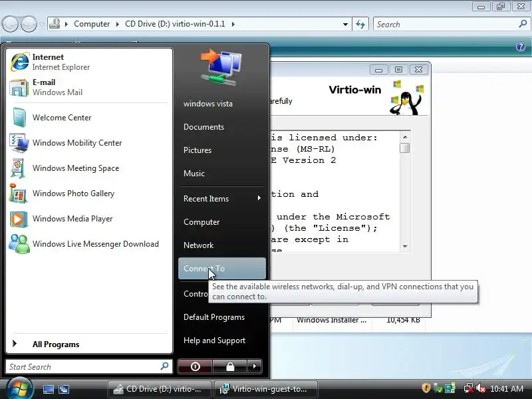Start Windows Photo Gallery
Viewport: 532px width, 399px height.
pos(89,194)
